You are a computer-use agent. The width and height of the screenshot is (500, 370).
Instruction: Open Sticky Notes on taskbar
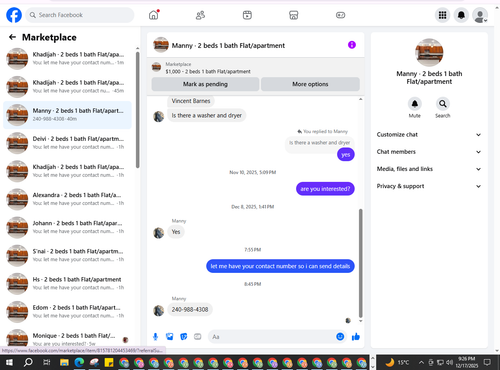tap(109, 362)
